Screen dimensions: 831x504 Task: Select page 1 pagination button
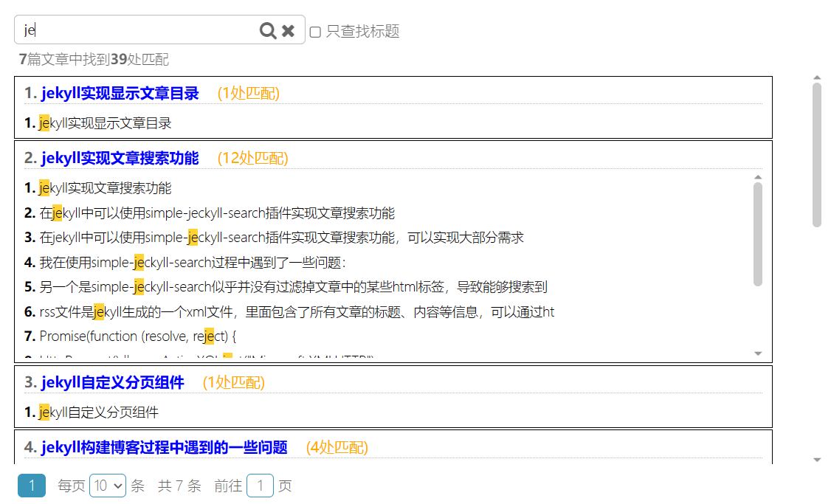click(x=32, y=486)
